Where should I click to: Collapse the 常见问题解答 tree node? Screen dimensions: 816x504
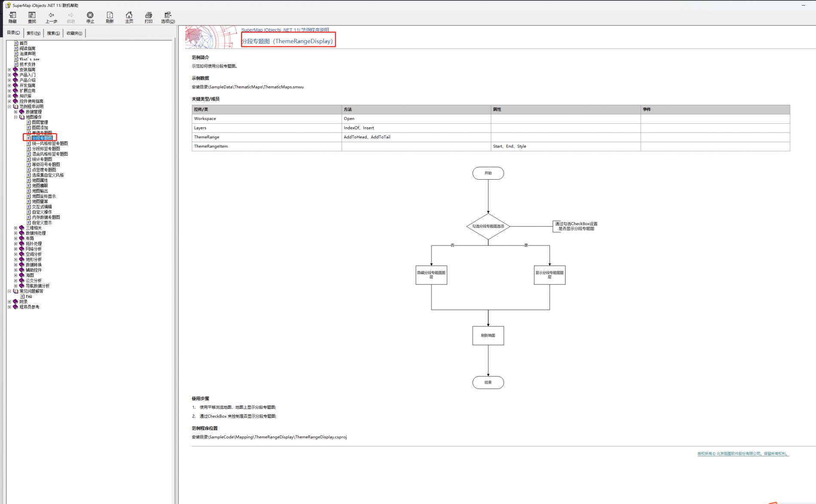[9, 291]
